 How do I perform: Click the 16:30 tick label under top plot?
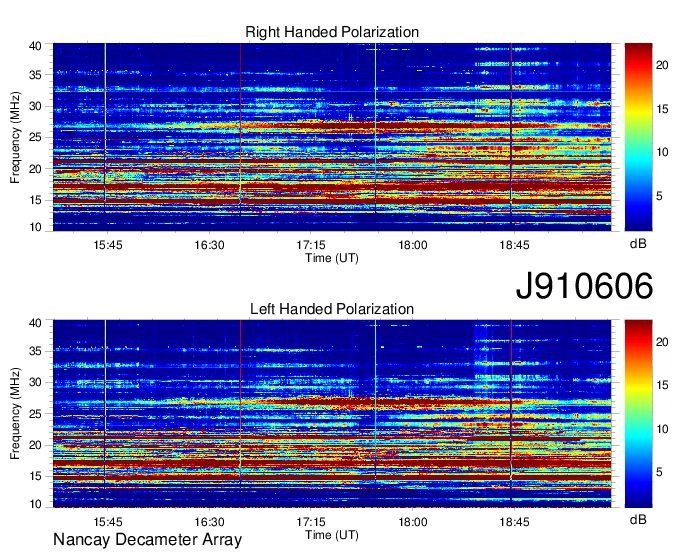coord(209,245)
